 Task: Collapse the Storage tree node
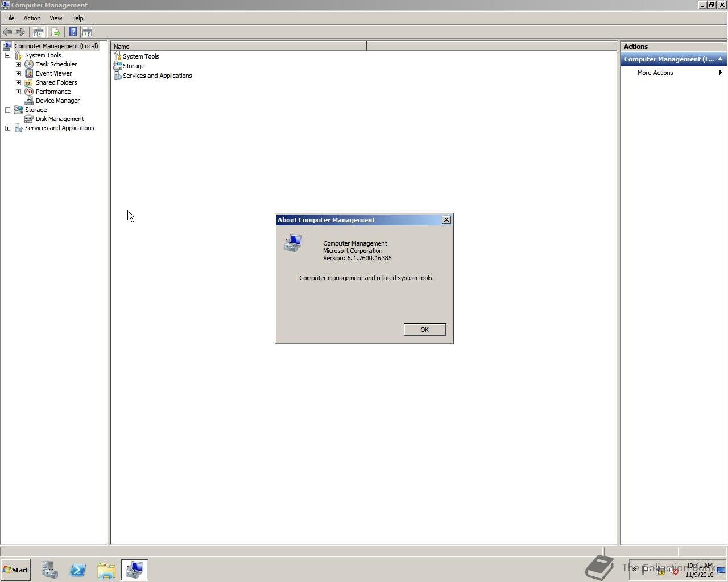tap(8, 110)
